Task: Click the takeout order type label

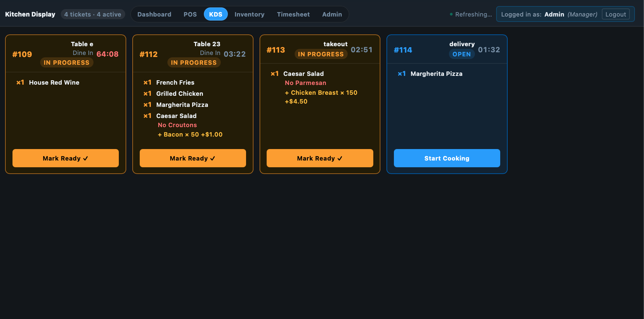Action: [x=336, y=44]
